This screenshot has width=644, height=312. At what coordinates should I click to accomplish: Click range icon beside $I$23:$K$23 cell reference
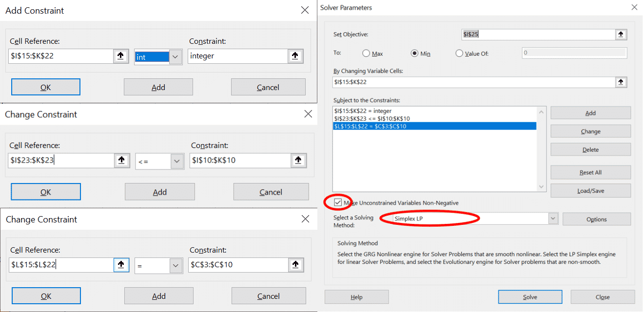click(x=121, y=160)
